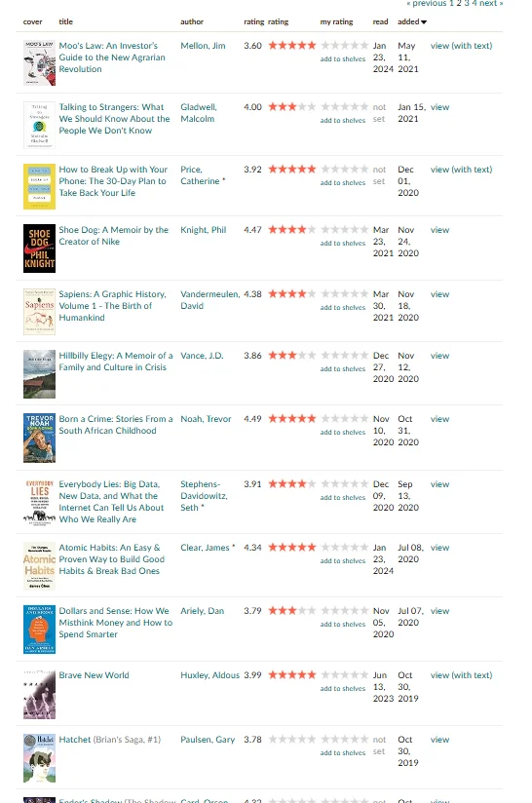Sort by date added column arrow
This screenshot has height=803, width=532.
point(424,22)
